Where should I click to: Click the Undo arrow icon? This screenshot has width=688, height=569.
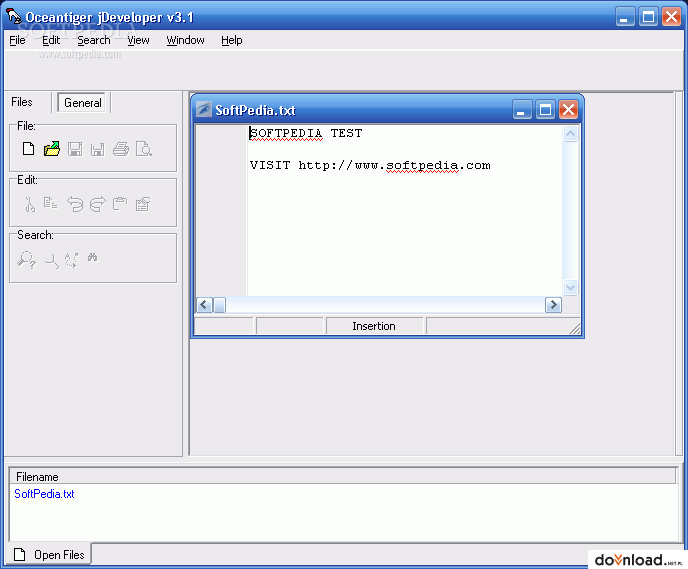coord(75,204)
